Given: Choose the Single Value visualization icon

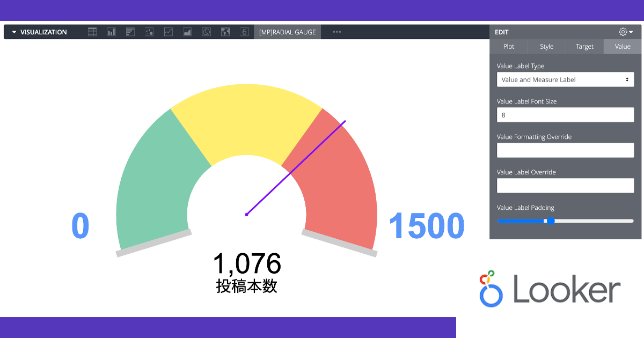Looking at the screenshot, I should click(245, 32).
